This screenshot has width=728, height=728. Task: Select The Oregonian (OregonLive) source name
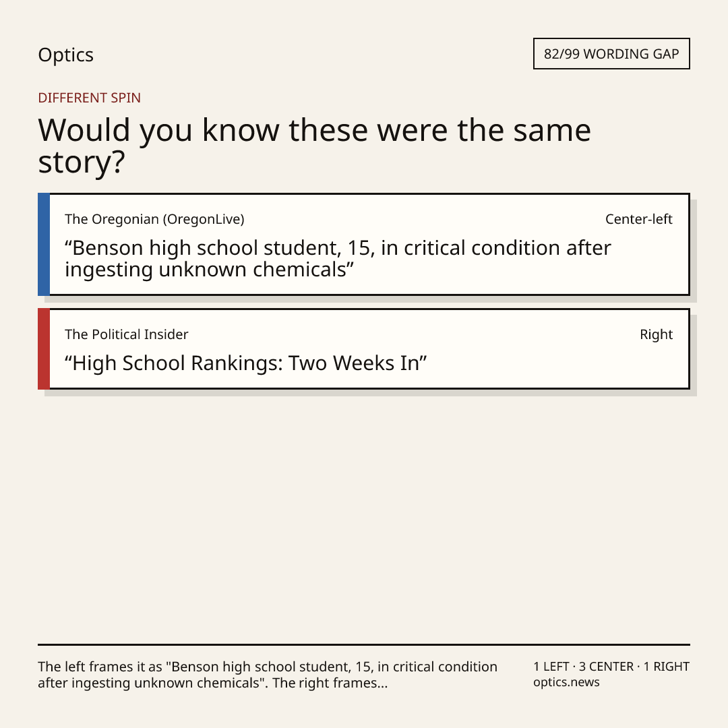pos(154,219)
